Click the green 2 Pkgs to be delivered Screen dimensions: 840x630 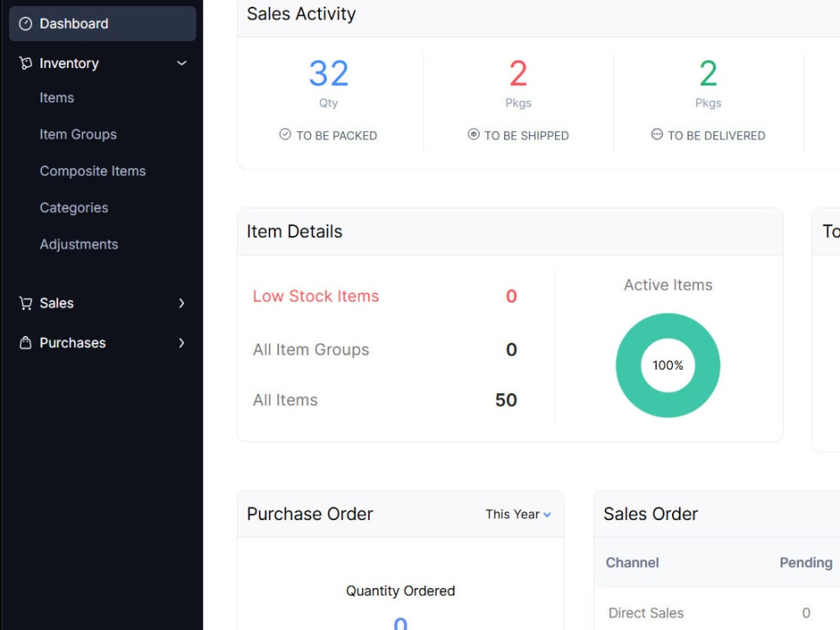[x=708, y=73]
